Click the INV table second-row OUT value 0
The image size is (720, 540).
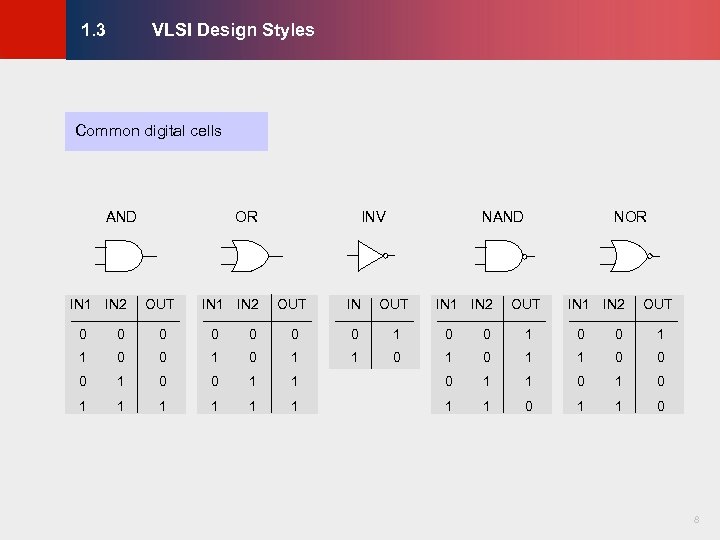pyautogui.click(x=397, y=357)
